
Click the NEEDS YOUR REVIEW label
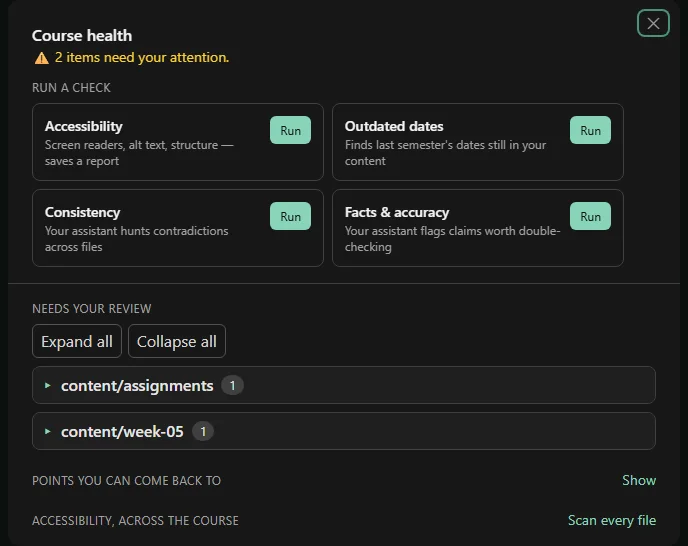[x=92, y=309]
